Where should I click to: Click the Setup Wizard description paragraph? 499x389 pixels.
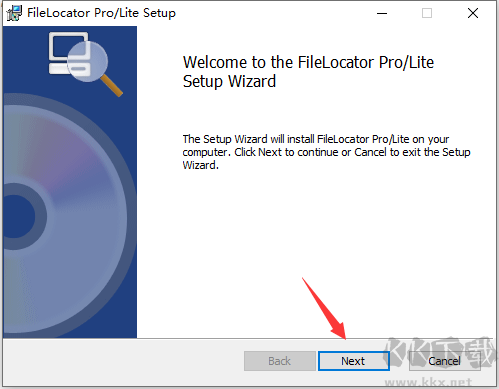coord(326,152)
